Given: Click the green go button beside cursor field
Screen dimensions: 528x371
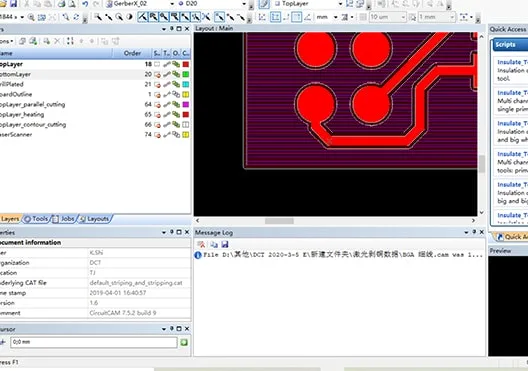Looking at the screenshot, I should pyautogui.click(x=184, y=343).
